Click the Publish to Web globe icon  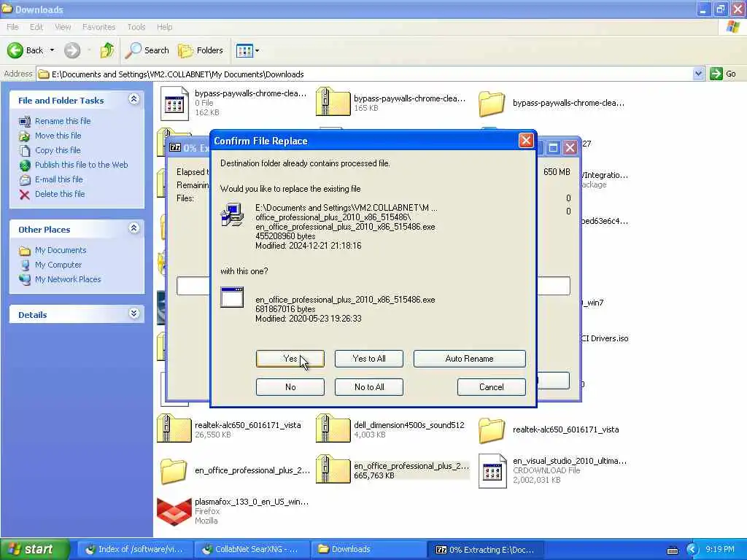point(25,166)
